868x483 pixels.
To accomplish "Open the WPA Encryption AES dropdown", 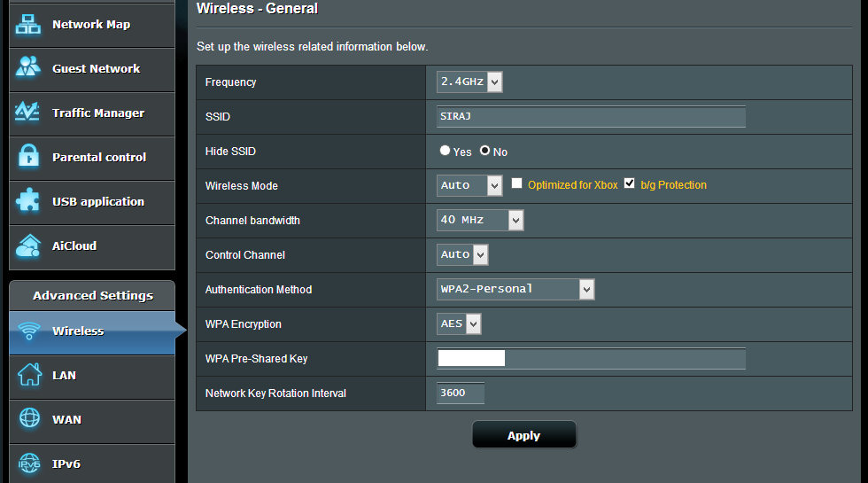I will tap(459, 324).
